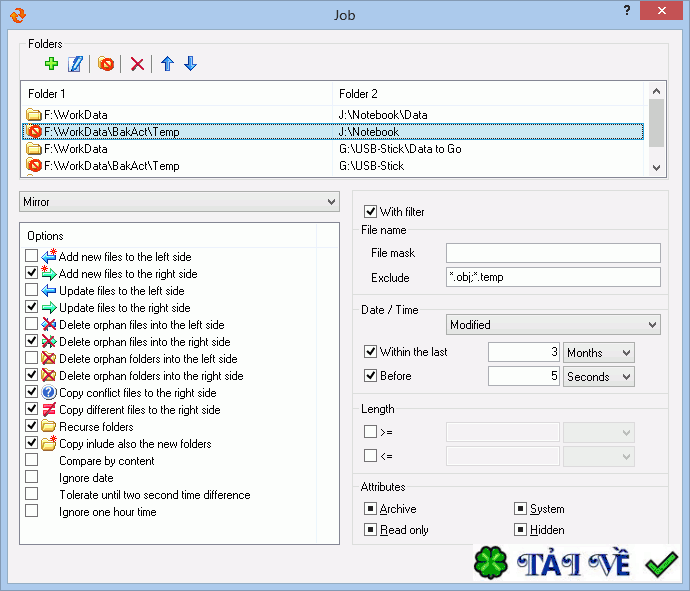The height and width of the screenshot is (591, 690).
Task: Move the folder pair up with blue arrow
Action: point(167,64)
